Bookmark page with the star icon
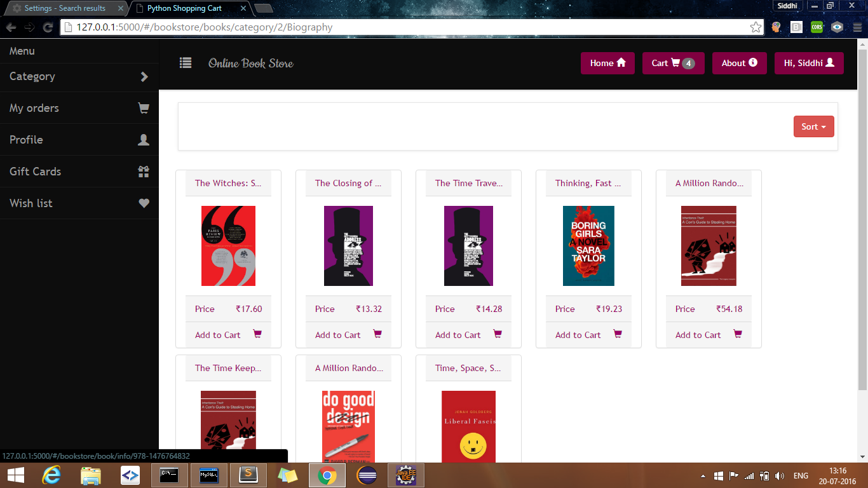Viewport: 868px width, 488px height. [x=756, y=27]
